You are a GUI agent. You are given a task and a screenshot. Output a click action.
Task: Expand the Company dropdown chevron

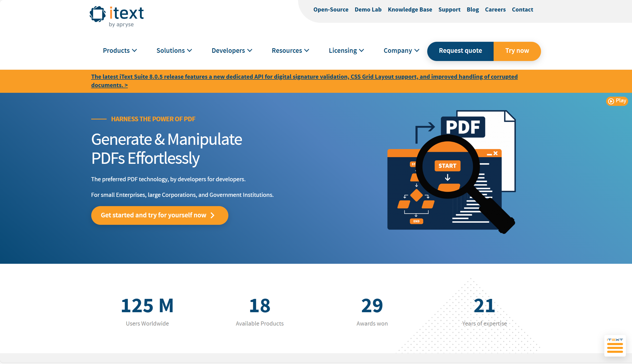417,50
